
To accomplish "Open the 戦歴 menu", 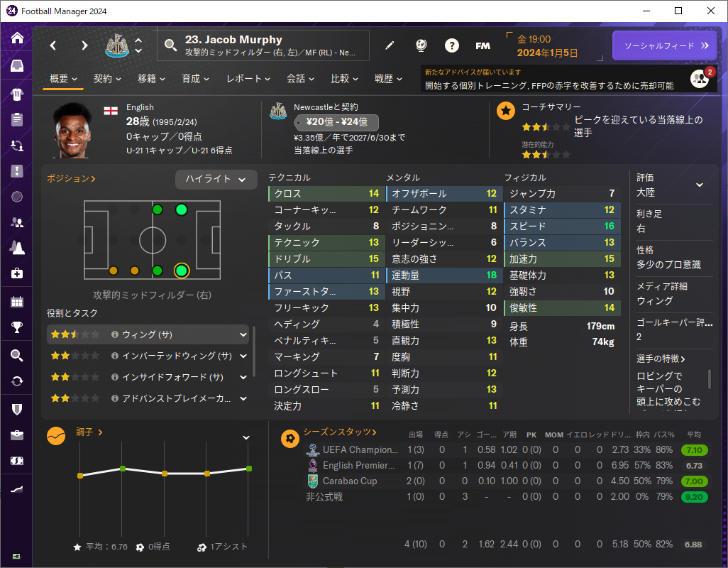I will pos(389,79).
